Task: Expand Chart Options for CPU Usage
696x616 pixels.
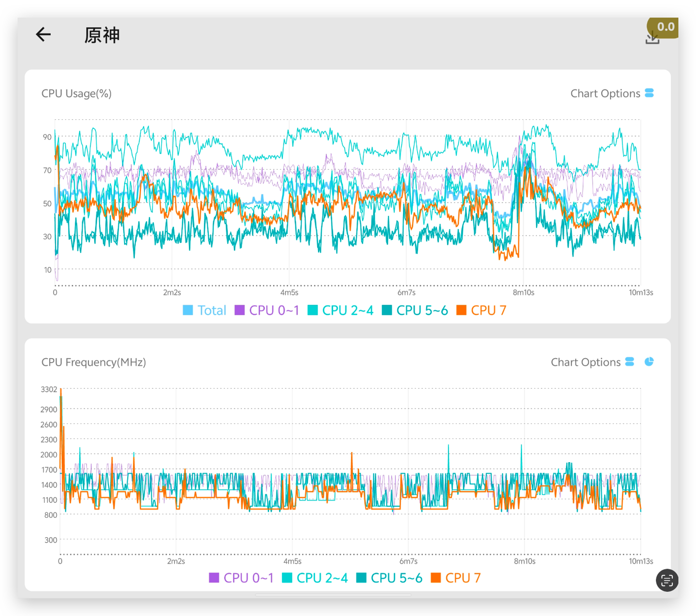Action: point(605,93)
